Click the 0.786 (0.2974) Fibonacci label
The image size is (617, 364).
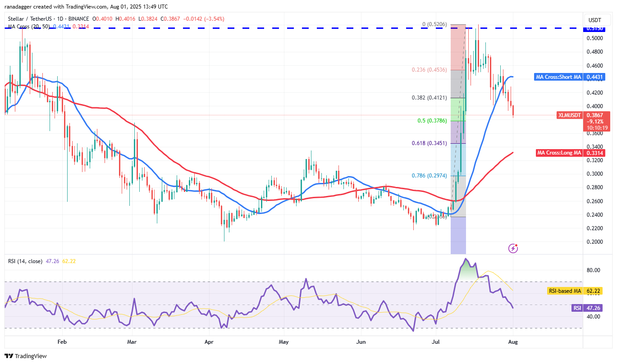tap(428, 176)
